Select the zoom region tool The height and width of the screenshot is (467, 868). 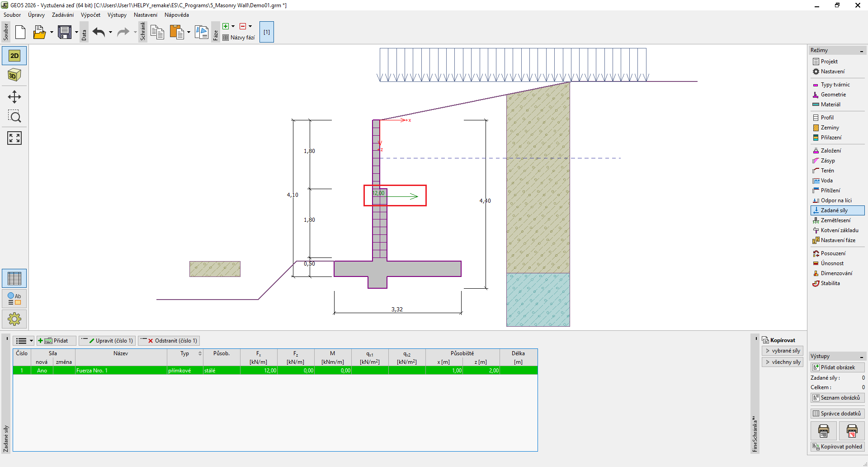14,117
